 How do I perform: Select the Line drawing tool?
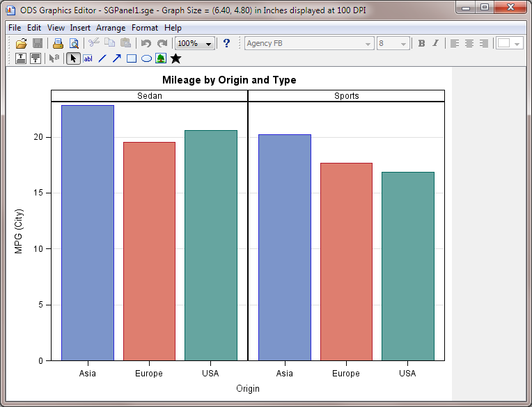(x=102, y=58)
